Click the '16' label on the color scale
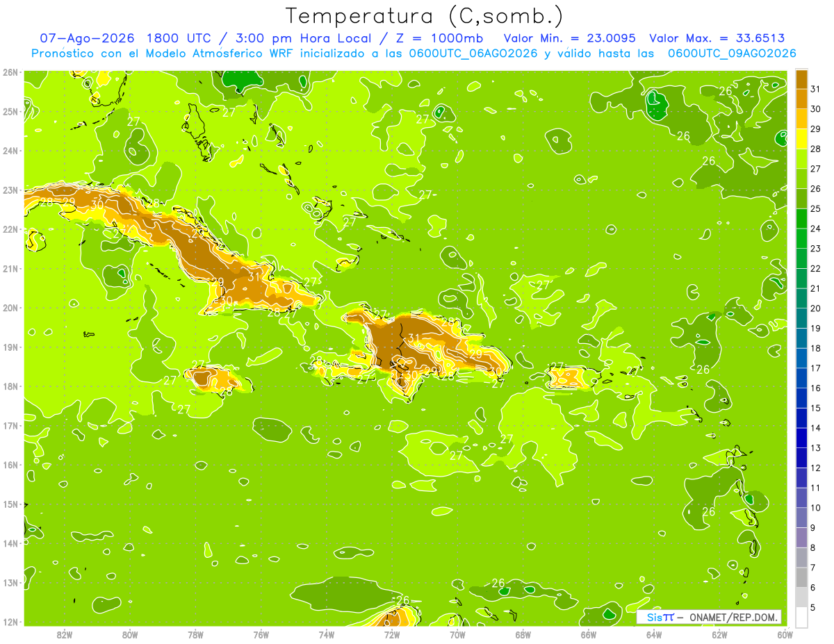834x644 pixels. (816, 388)
